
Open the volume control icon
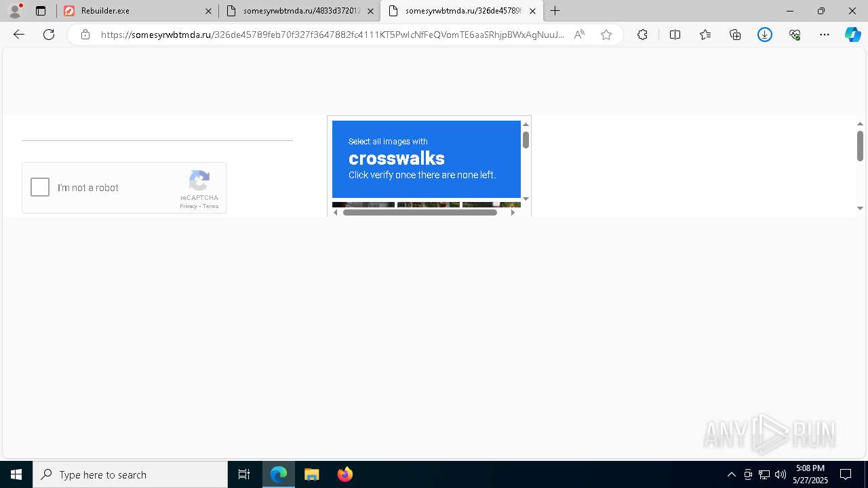point(781,474)
